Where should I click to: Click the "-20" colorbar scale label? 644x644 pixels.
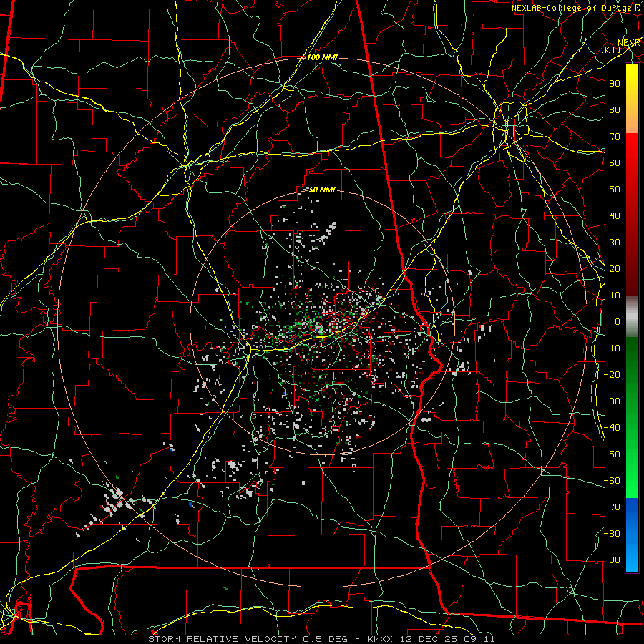(x=612, y=374)
